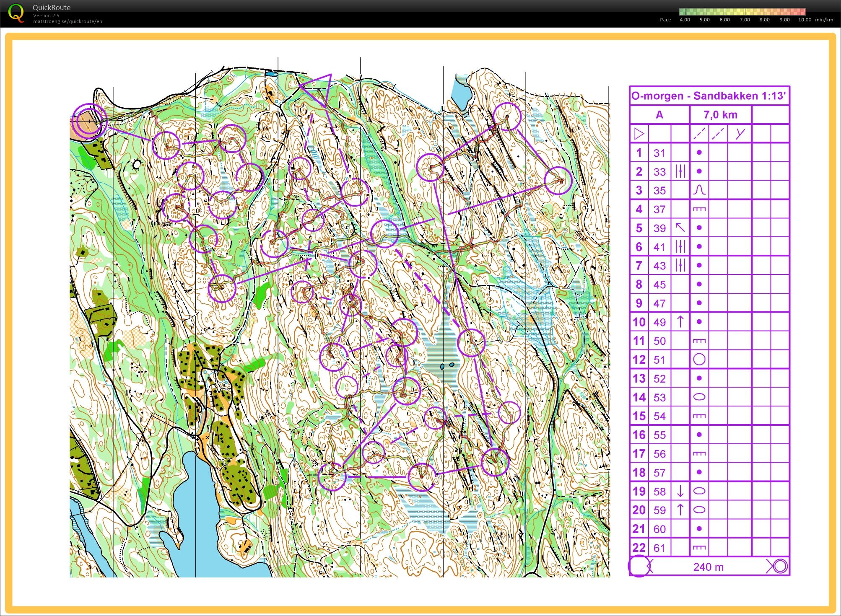Screen dimensions: 841x616
Task: Click the Y fork symbol in header row
Action: click(740, 134)
